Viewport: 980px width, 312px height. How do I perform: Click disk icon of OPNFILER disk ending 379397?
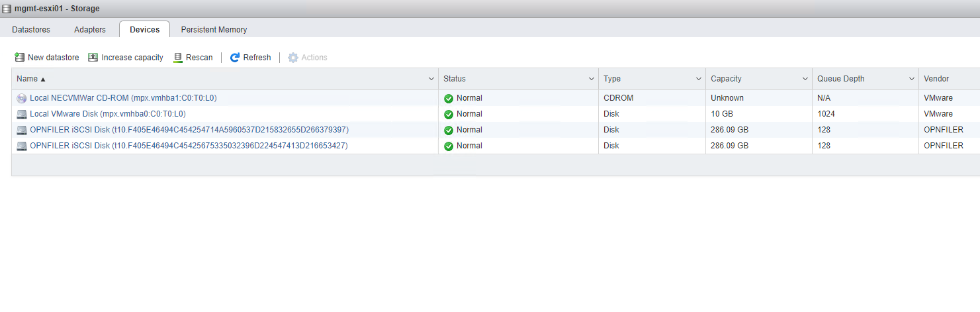click(x=22, y=130)
